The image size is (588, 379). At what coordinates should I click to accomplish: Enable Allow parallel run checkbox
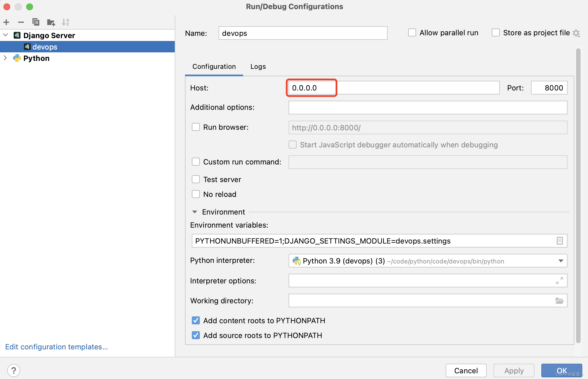click(412, 33)
